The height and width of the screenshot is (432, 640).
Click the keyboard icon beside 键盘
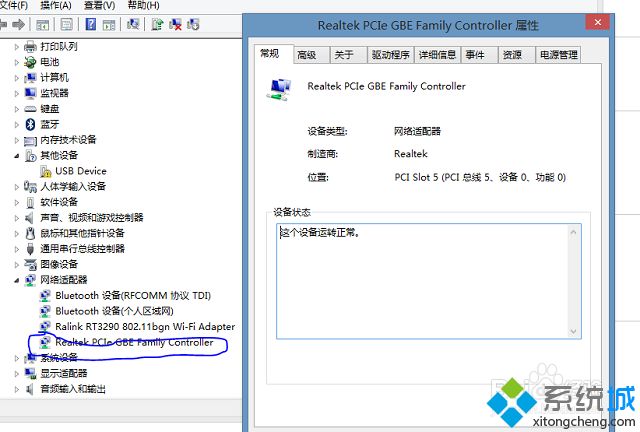pos(30,109)
